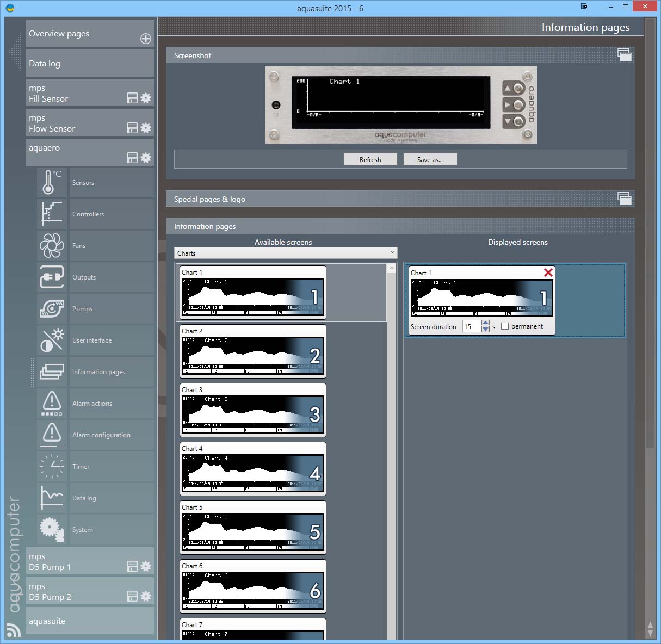Click the save icon for aquaero device
661x644 pixels.
(132, 158)
